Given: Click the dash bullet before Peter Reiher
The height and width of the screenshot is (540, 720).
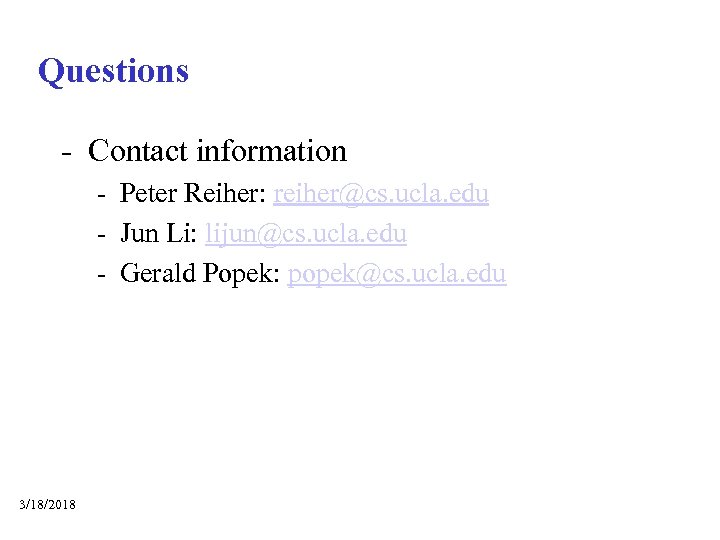Looking at the screenshot, I should [103, 195].
